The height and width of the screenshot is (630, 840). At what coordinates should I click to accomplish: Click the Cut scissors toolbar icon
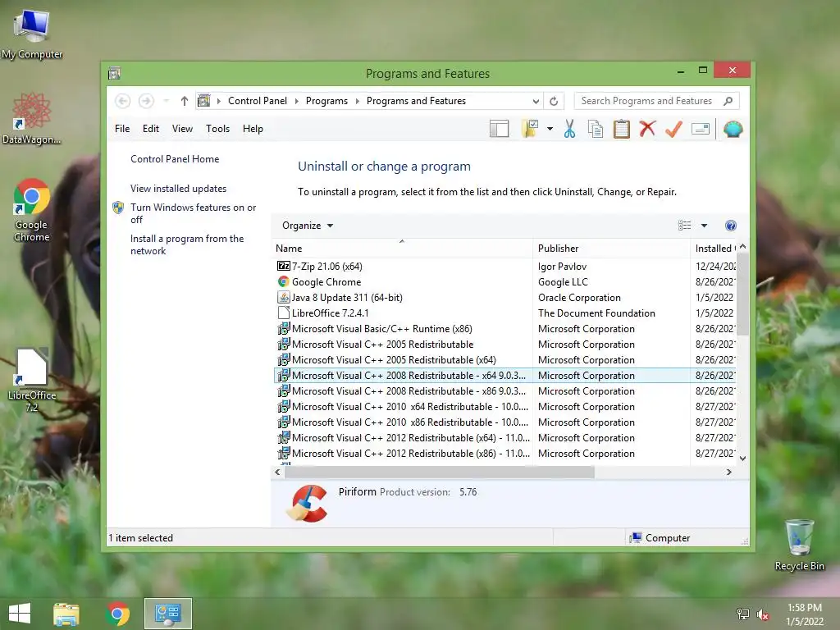569,129
